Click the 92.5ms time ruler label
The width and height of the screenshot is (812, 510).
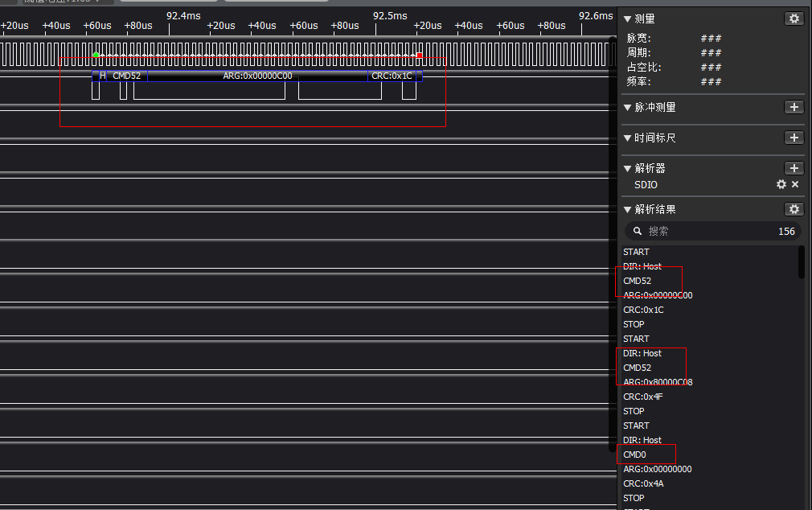pyautogui.click(x=390, y=16)
